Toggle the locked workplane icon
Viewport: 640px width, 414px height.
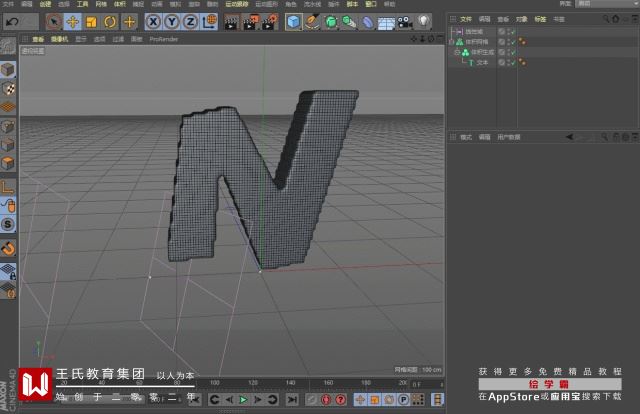point(8,271)
